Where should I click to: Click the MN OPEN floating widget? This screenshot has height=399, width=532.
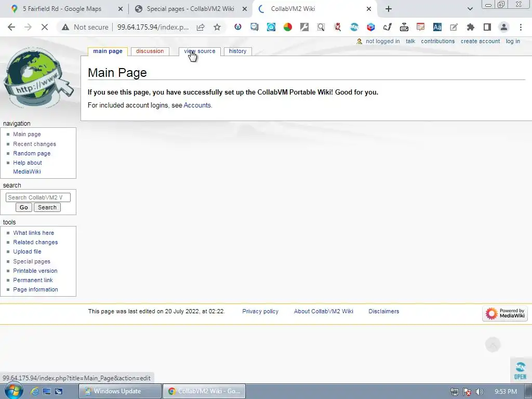pyautogui.click(x=520, y=369)
